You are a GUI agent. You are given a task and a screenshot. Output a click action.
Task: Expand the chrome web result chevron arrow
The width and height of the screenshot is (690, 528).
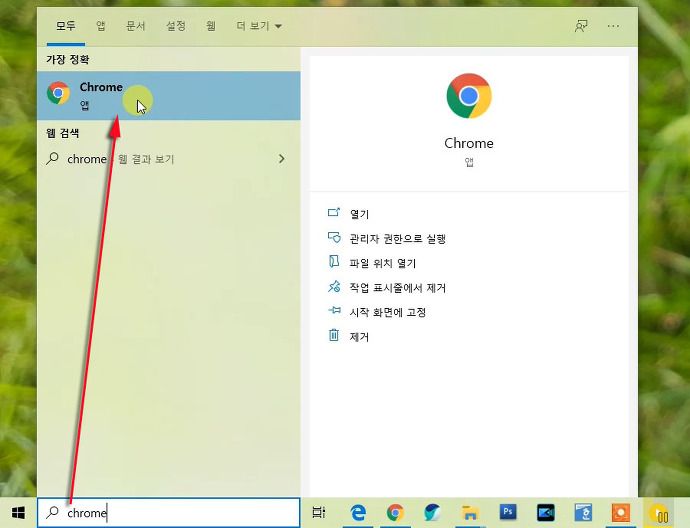[282, 158]
